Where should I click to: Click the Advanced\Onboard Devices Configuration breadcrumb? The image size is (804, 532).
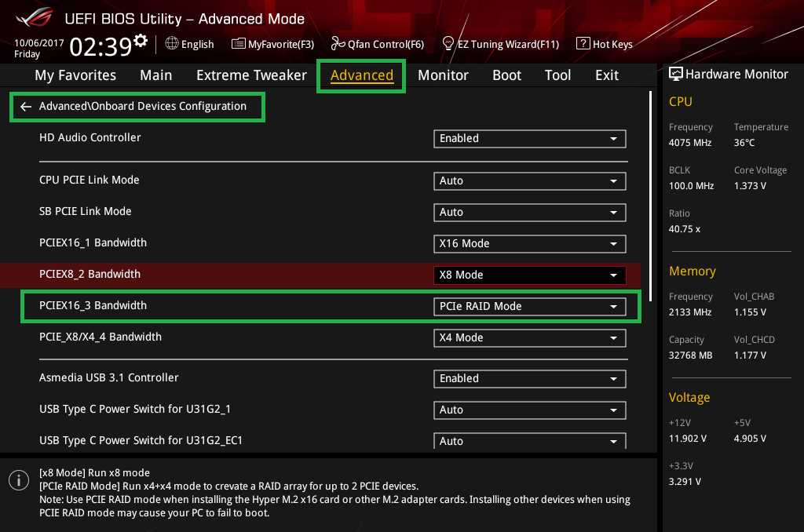coord(143,106)
